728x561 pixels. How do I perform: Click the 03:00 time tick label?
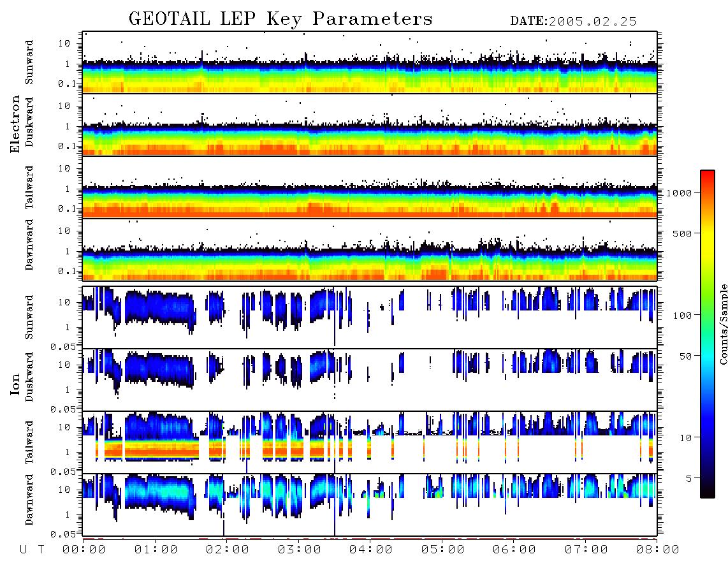click(300, 550)
